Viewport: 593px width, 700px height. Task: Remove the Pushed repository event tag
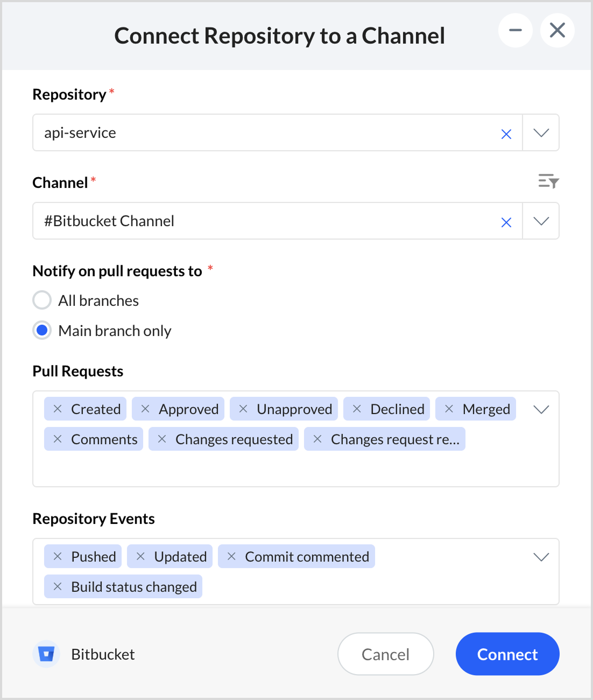(x=58, y=557)
